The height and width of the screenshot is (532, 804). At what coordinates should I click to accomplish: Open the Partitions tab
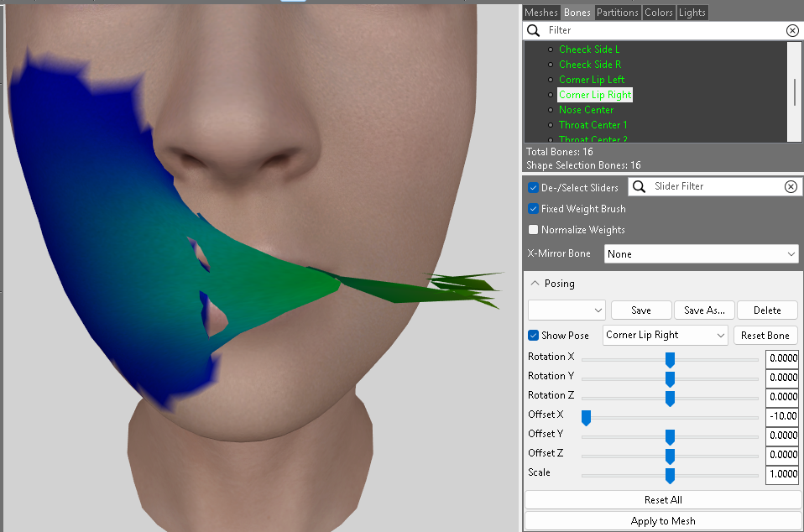[x=618, y=13]
